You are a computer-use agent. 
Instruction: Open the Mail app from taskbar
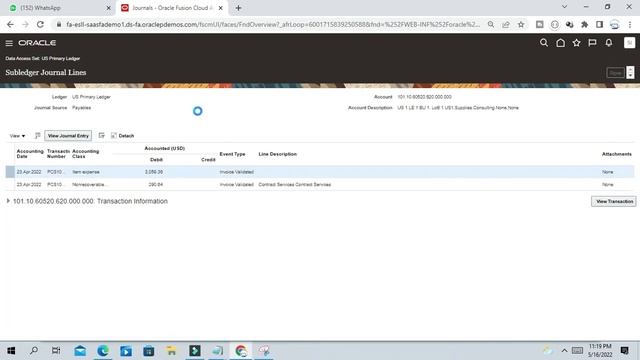[x=80, y=351]
